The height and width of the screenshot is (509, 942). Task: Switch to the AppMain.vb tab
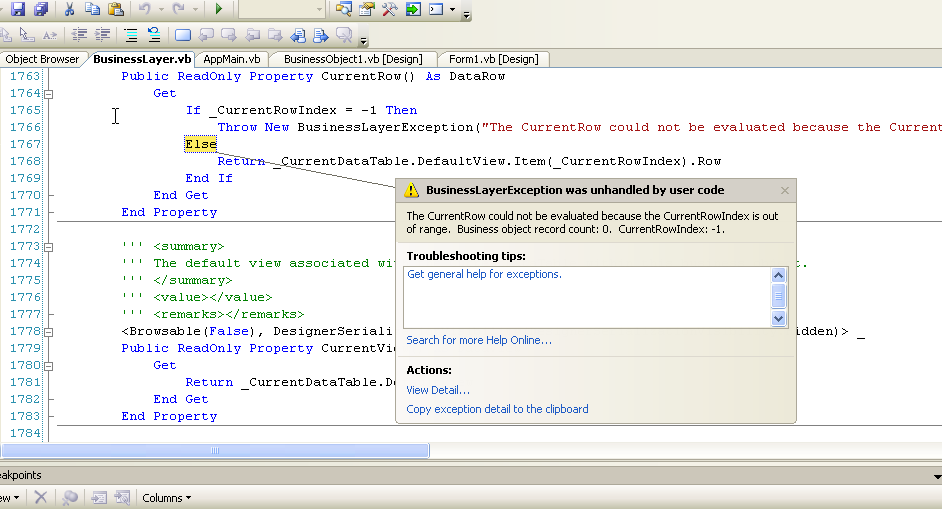[231, 59]
